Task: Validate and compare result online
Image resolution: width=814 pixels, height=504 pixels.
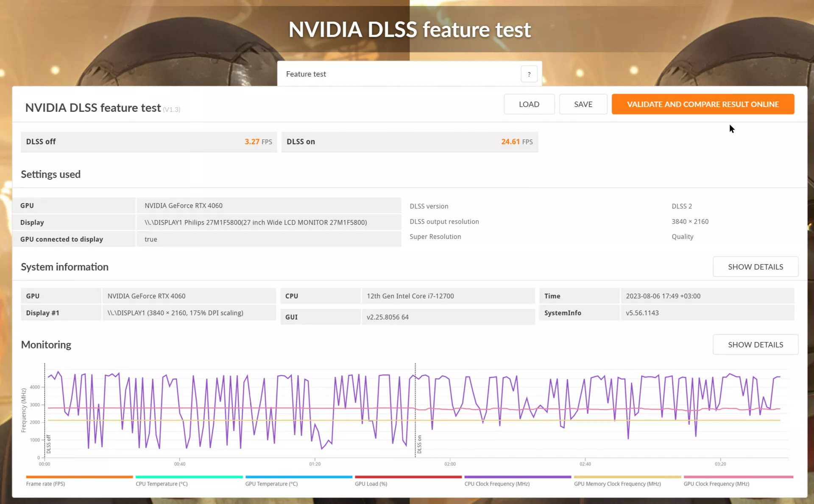Action: (x=703, y=104)
